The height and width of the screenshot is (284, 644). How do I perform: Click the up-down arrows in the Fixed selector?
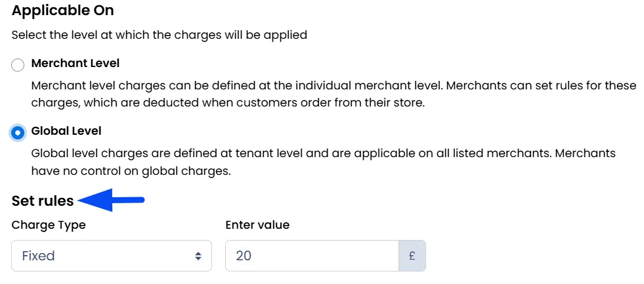point(198,256)
